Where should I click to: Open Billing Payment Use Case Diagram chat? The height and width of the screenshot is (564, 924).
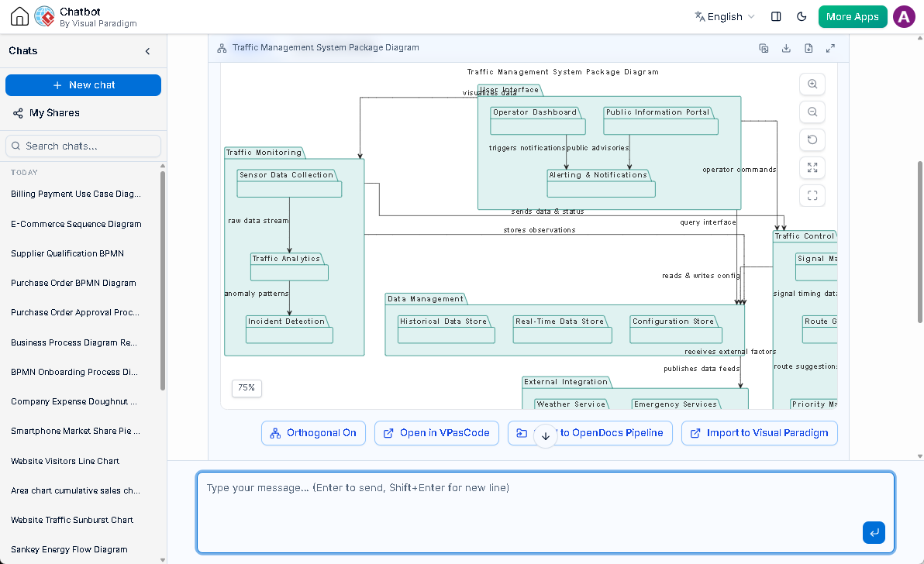(x=76, y=194)
